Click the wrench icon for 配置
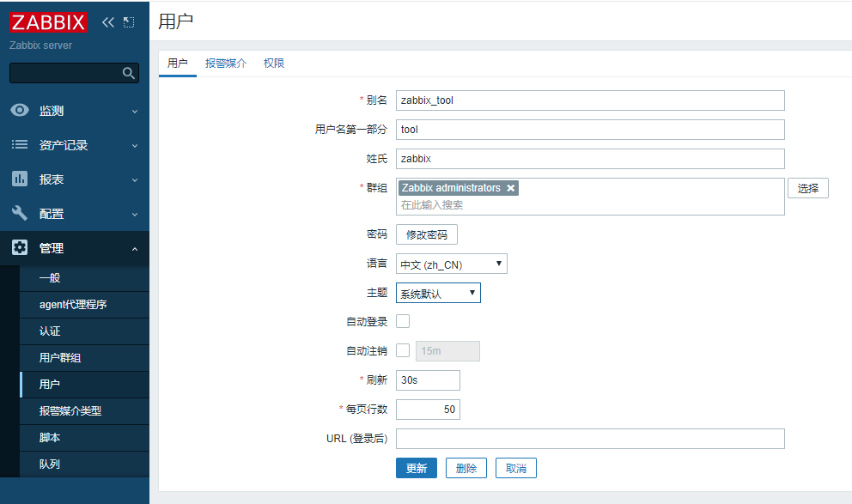 pos(20,213)
